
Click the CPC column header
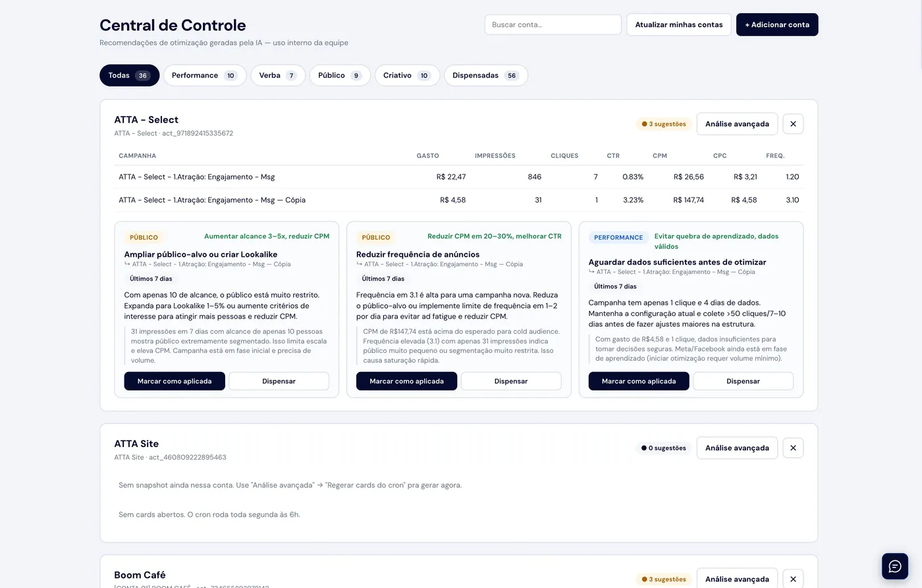pos(720,156)
